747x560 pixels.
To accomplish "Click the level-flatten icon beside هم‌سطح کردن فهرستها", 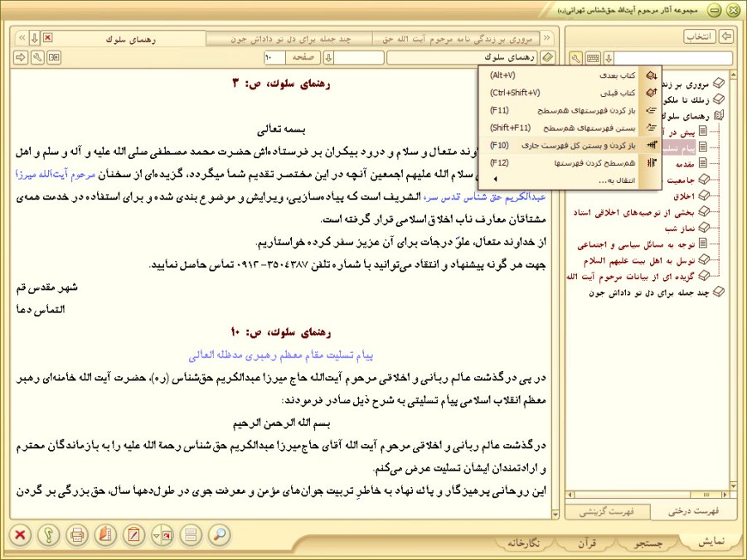I will (652, 163).
